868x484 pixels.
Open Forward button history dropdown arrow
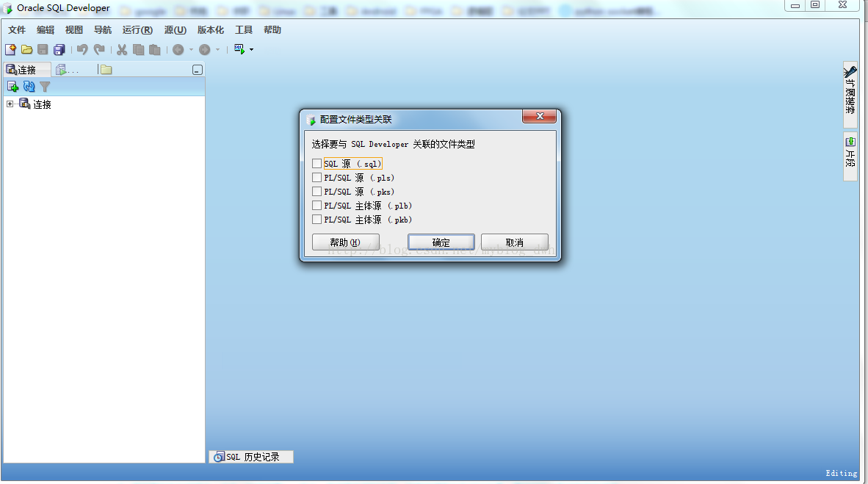[x=217, y=50]
